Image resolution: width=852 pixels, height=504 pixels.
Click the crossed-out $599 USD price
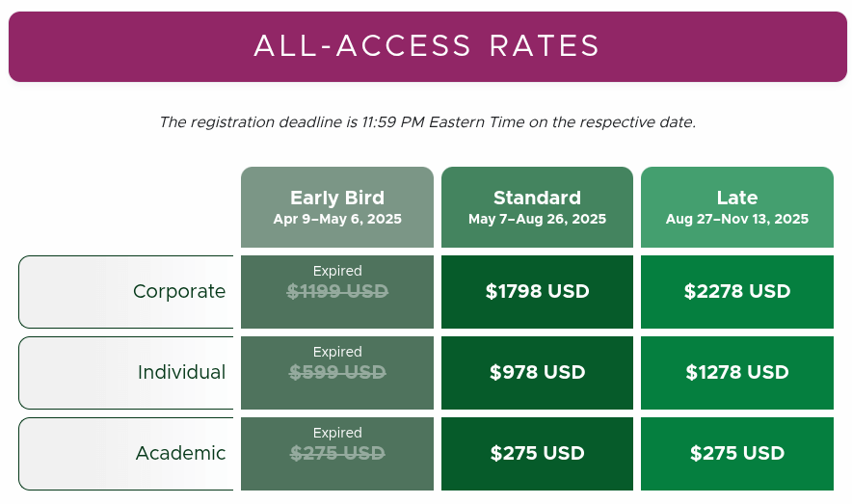pos(337,373)
